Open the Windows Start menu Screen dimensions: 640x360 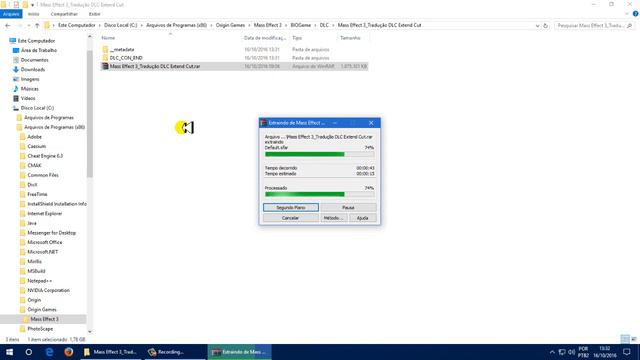[9, 352]
